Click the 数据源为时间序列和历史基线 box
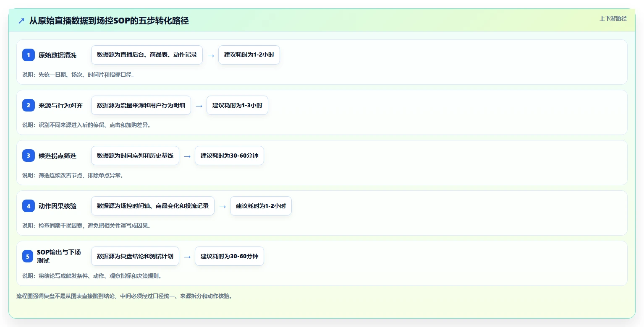Image resolution: width=644 pixels, height=327 pixels. point(135,156)
